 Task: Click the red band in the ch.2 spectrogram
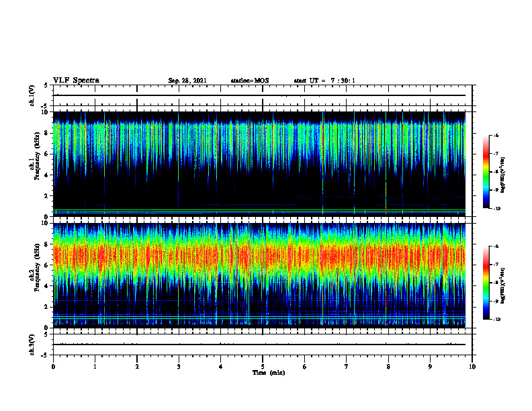tap(259, 255)
